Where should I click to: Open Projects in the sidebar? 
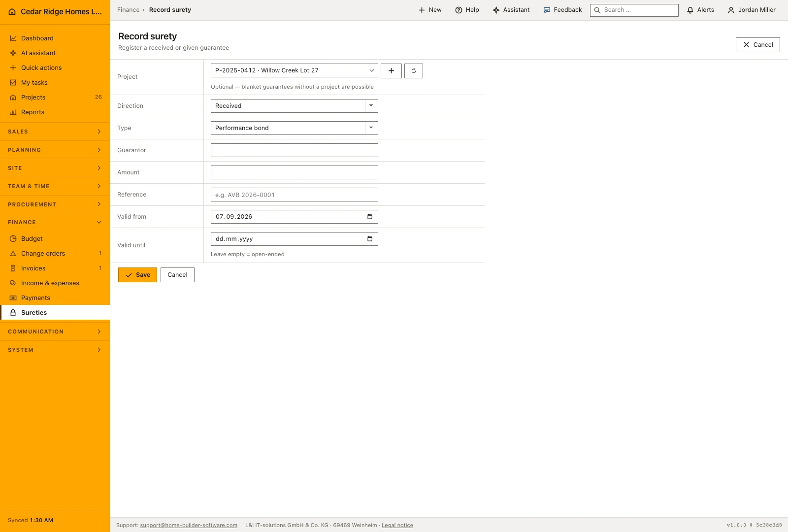(55, 97)
